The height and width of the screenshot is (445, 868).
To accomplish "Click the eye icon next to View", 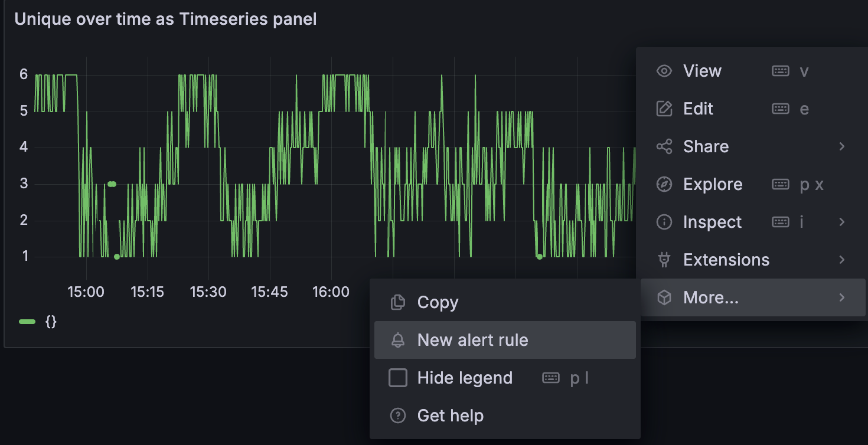I will (x=664, y=70).
